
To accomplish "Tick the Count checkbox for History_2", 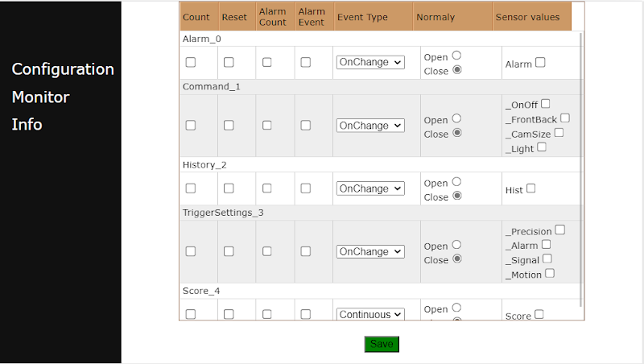I will (191, 188).
